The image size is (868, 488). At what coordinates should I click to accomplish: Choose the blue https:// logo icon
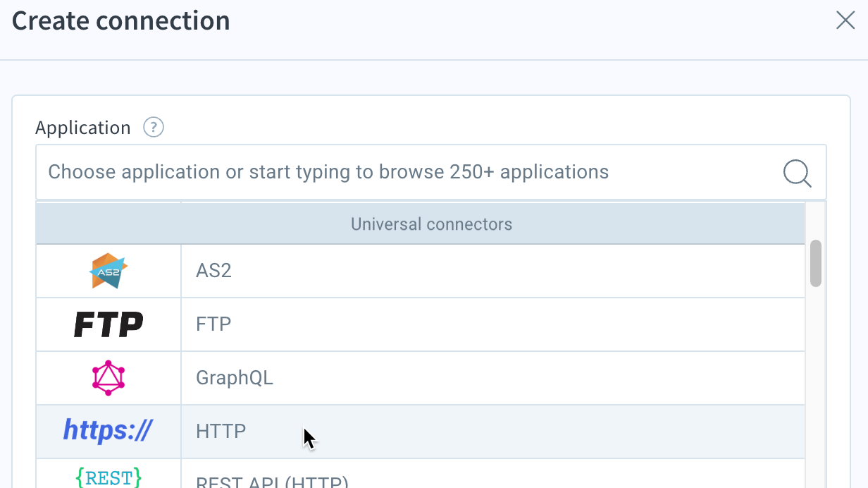[108, 430]
